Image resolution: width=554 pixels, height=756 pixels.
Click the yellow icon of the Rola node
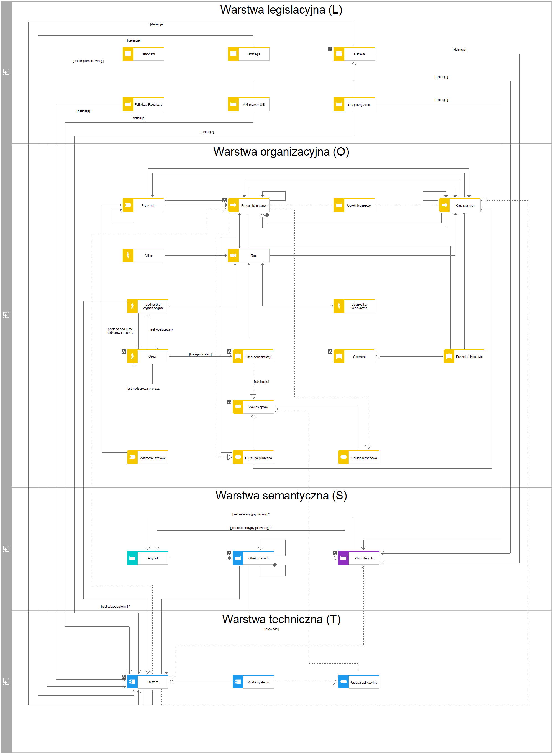(234, 255)
